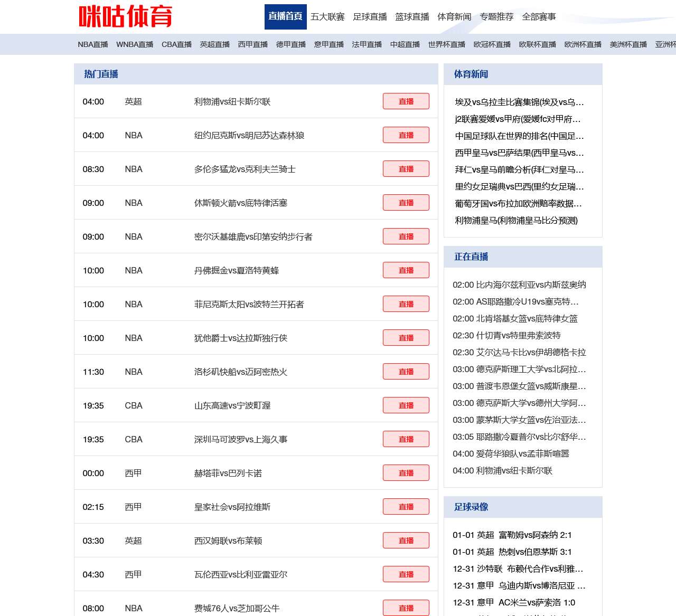The image size is (676, 616).
Task: Click 直播 for 多伦多猛龙vs克利夫兰骑士
Action: tap(406, 168)
